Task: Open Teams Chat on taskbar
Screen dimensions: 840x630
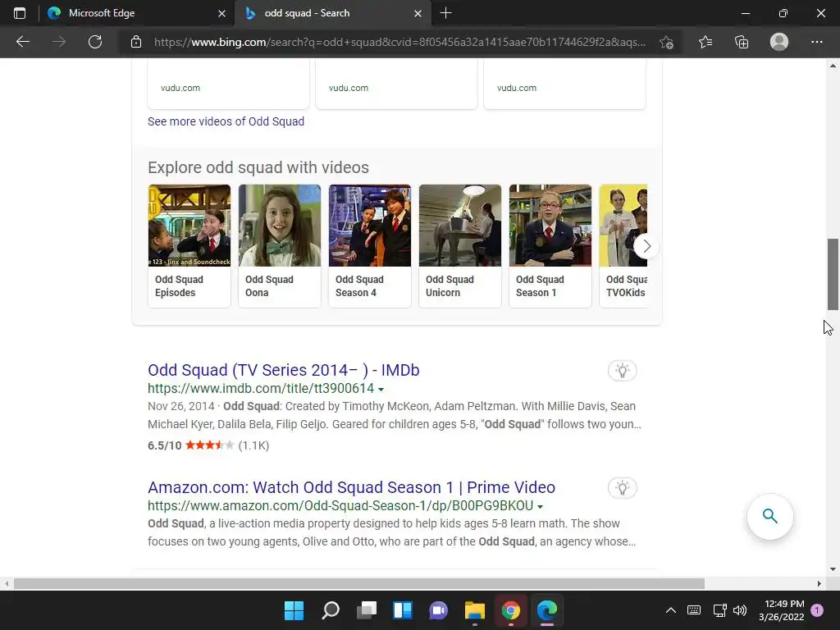Action: [x=438, y=610]
